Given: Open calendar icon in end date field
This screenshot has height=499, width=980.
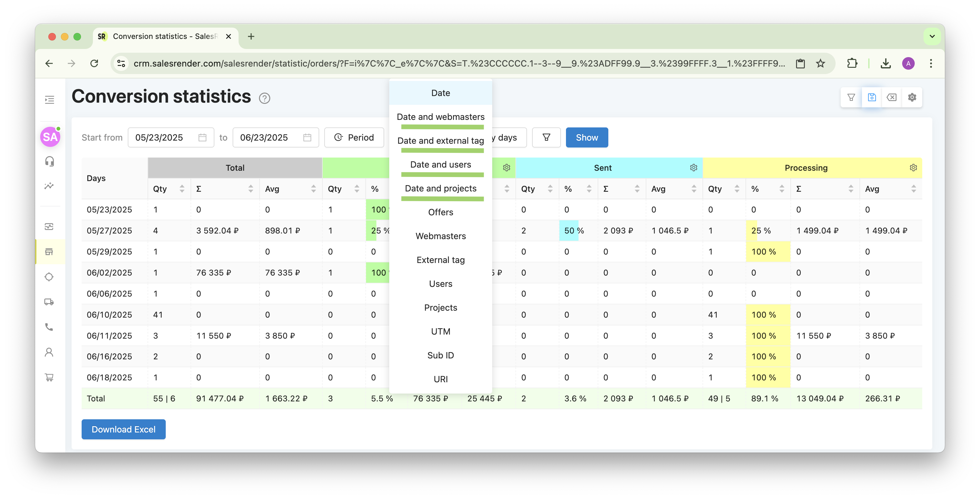Looking at the screenshot, I should click(x=307, y=137).
